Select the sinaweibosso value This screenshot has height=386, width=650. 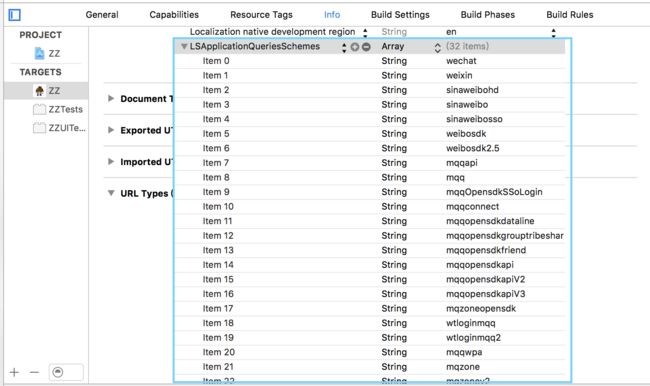[x=474, y=119]
